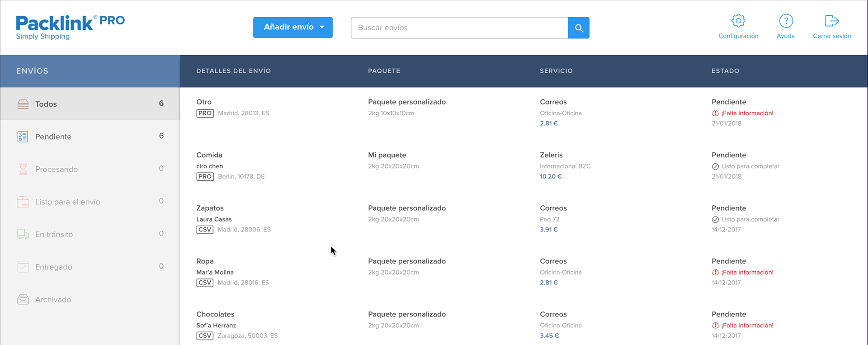Expand the Añadir envío dropdown arrow
The height and width of the screenshot is (345, 868).
pos(322,27)
